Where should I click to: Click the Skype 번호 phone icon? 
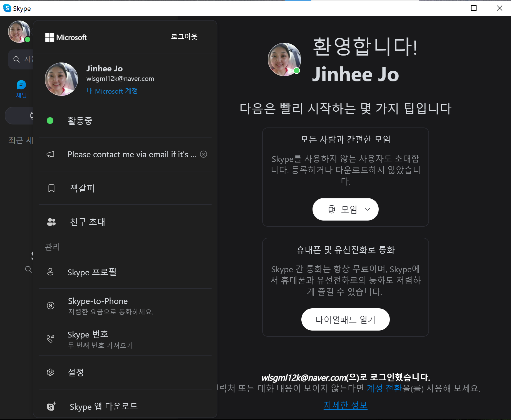[x=50, y=339]
